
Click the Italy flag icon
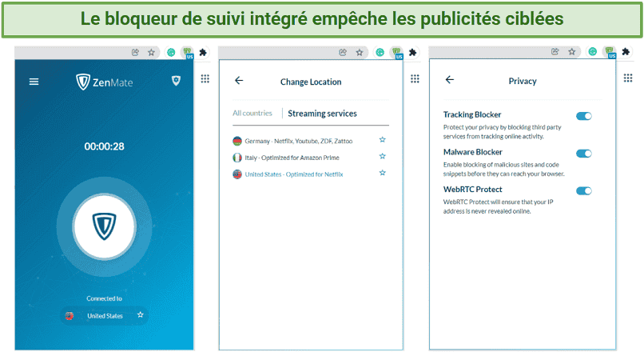[237, 158]
